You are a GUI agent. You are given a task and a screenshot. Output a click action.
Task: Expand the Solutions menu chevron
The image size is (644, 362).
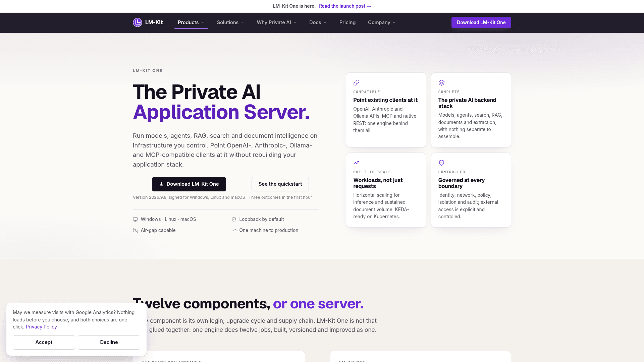[243, 22]
